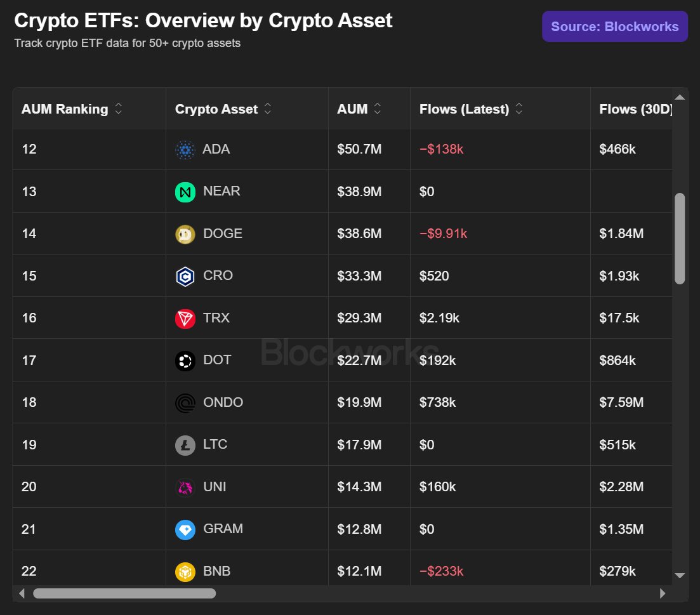Click the Source: Blockworks button

[615, 26]
